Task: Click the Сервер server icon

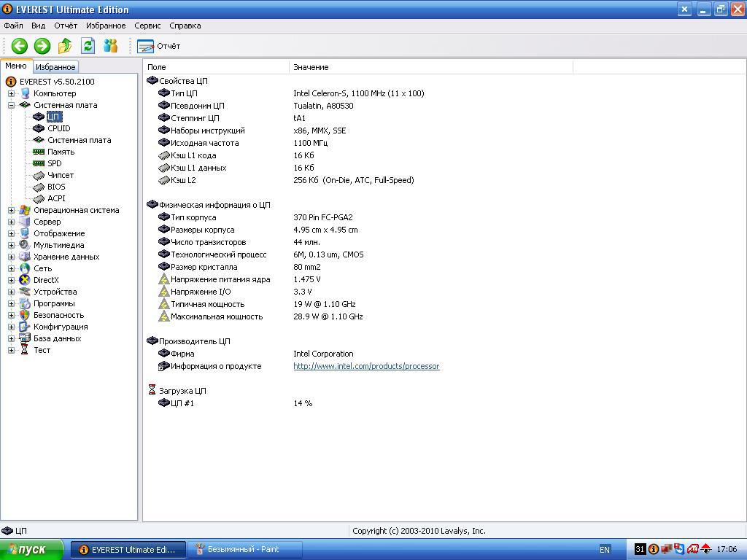Action: 25,222
